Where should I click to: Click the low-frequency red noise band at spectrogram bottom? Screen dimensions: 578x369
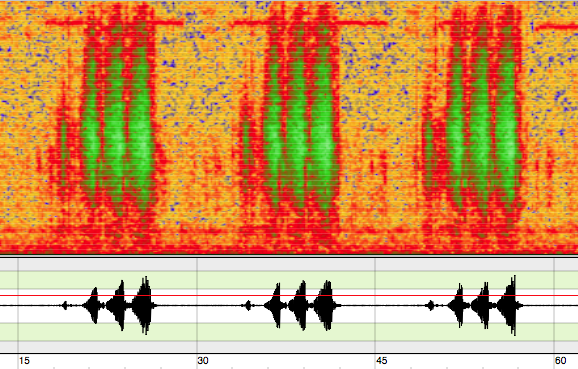(x=289, y=241)
